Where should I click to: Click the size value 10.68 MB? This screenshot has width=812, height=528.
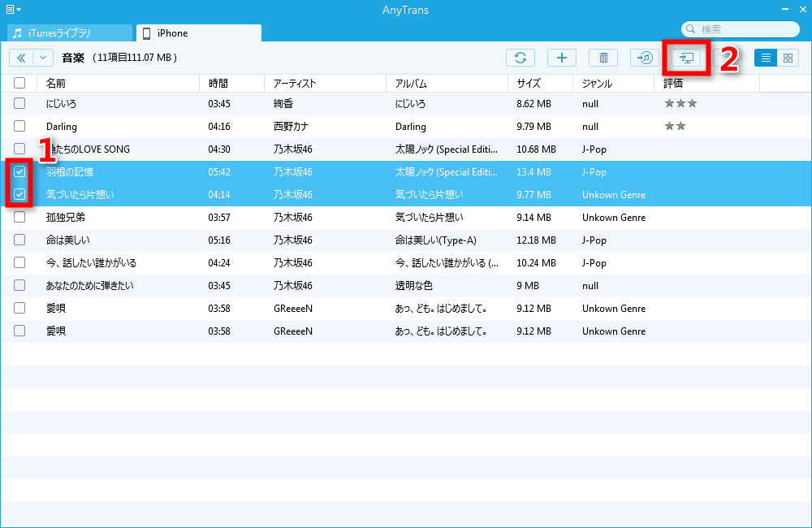click(x=536, y=149)
